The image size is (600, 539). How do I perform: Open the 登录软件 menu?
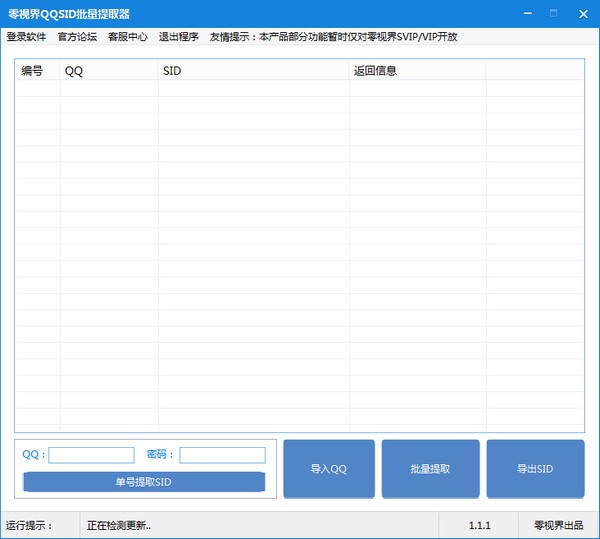tap(26, 37)
